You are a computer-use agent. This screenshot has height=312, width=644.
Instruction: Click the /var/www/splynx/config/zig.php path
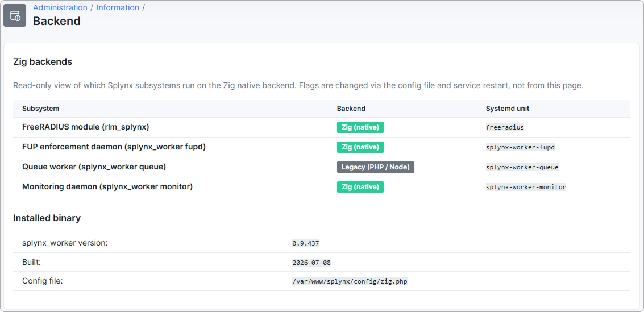tap(350, 282)
